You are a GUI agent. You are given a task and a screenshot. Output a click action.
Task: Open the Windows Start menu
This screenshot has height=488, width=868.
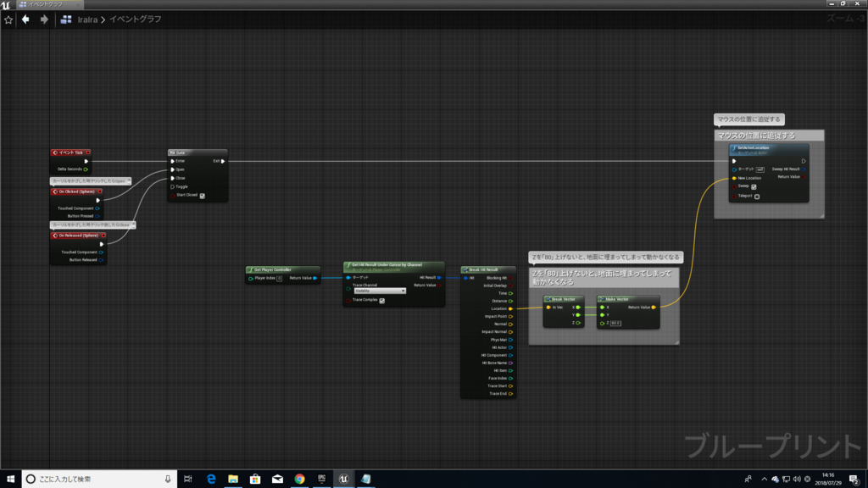pyautogui.click(x=10, y=480)
